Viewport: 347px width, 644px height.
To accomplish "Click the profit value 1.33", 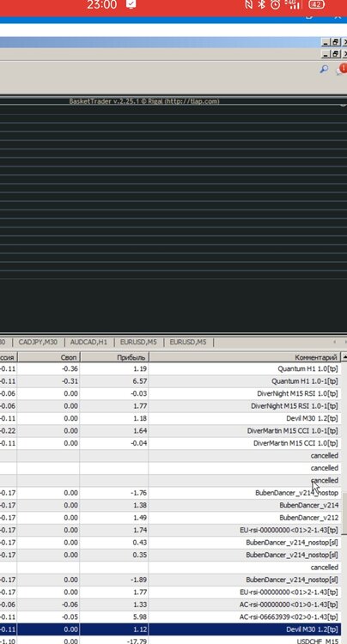I will click(x=140, y=605).
